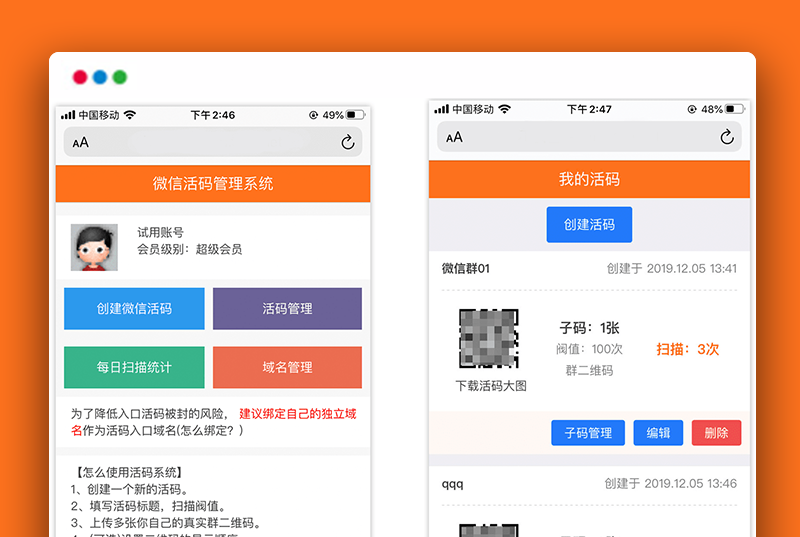Open 活码管理 section
800x537 pixels.
tap(287, 309)
